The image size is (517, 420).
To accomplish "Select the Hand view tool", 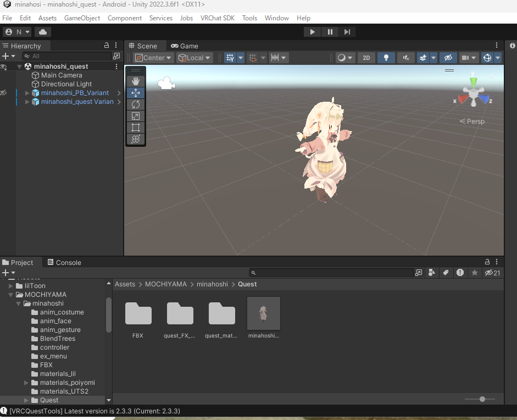I will [x=136, y=81].
